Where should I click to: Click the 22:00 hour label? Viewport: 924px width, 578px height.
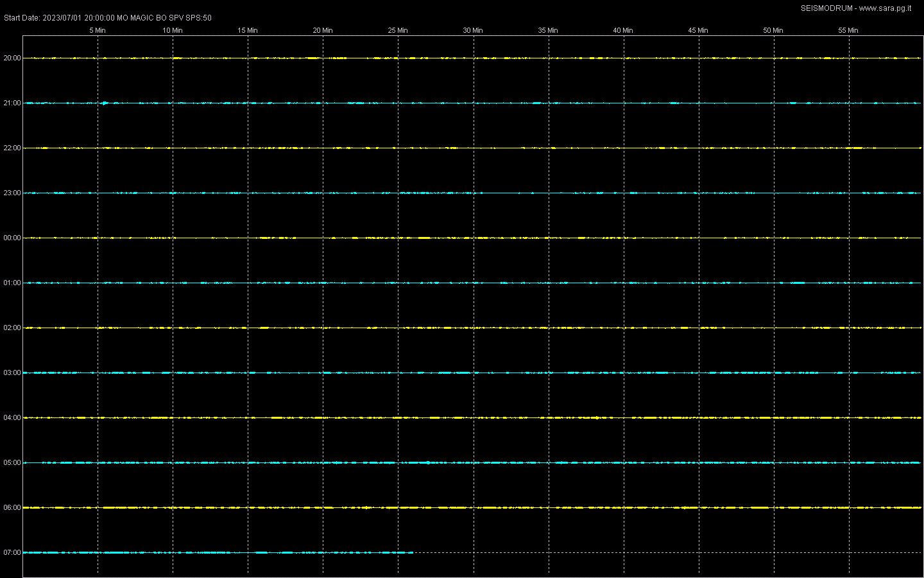[12, 148]
